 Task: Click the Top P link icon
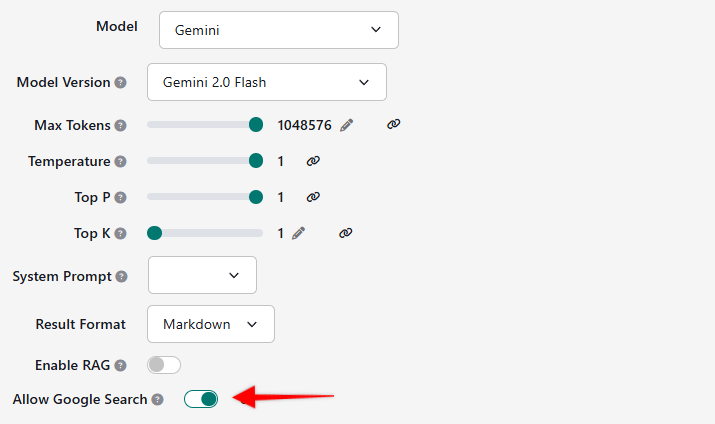313,197
